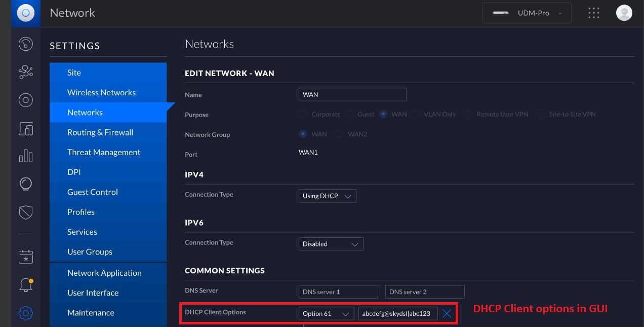The width and height of the screenshot is (644, 327).
Task: Open Threat Management shield icon
Action: point(26,212)
